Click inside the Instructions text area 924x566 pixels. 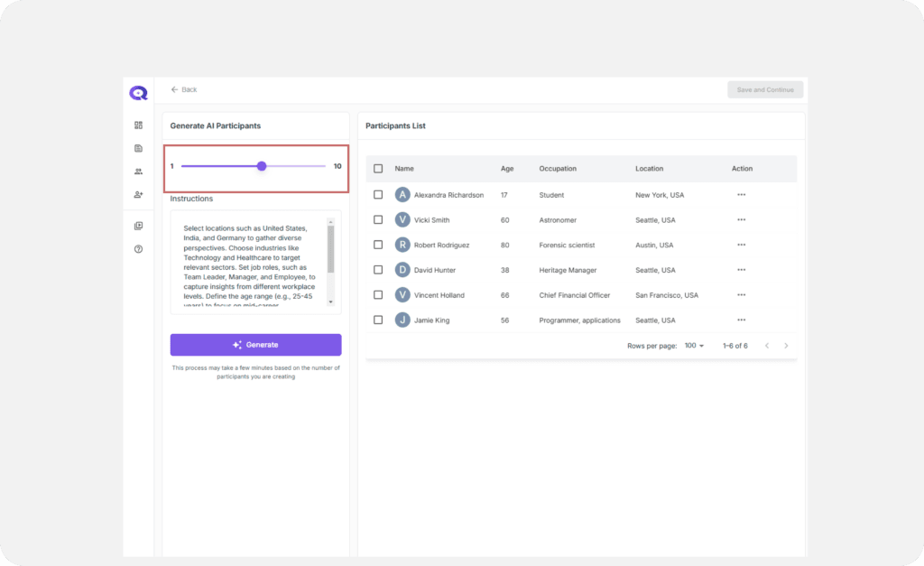click(x=253, y=262)
